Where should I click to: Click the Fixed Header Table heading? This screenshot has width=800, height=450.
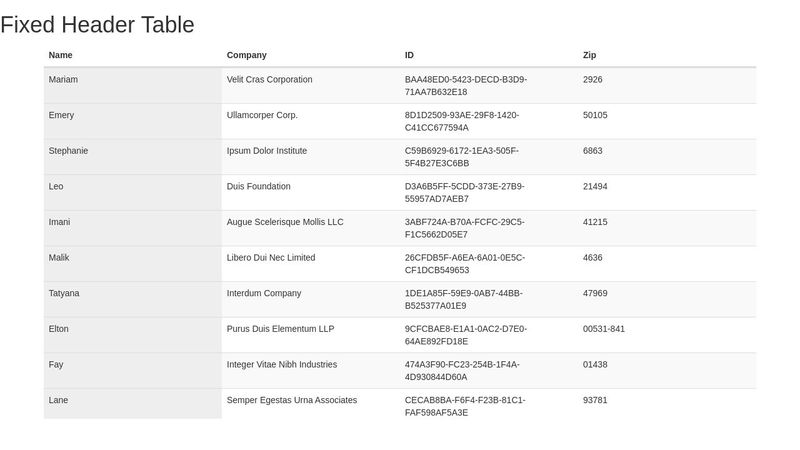tap(97, 24)
